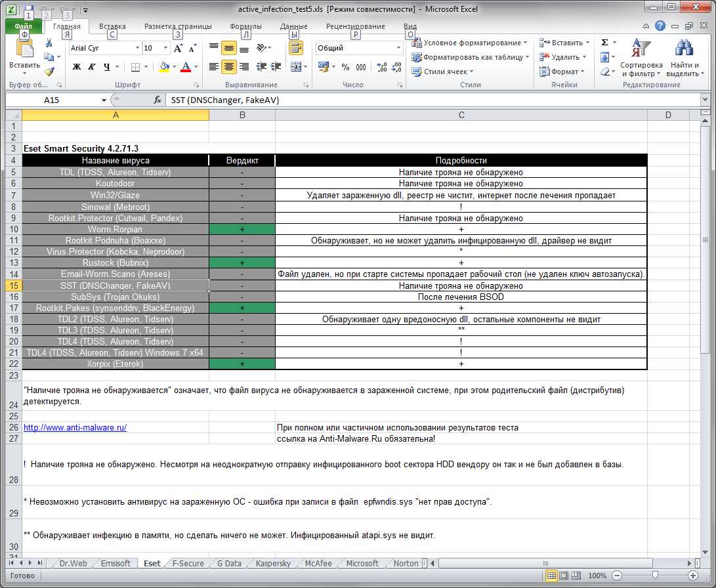Click the Clear eraser icon
716x588 pixels.
604,72
